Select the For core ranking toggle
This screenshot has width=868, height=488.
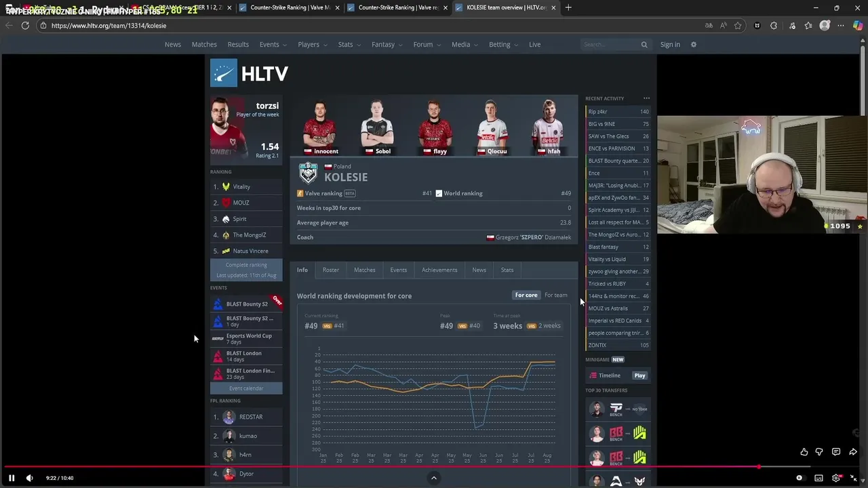click(x=526, y=295)
